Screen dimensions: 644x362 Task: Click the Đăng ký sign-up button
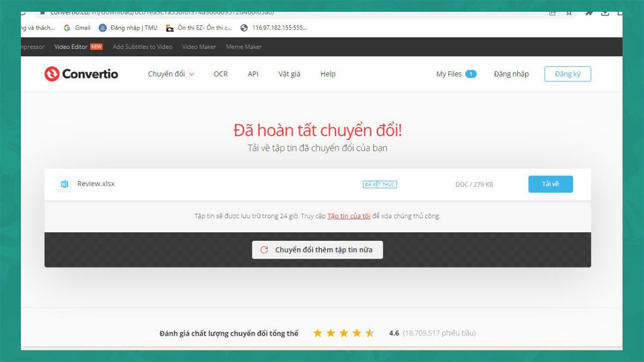tap(567, 74)
